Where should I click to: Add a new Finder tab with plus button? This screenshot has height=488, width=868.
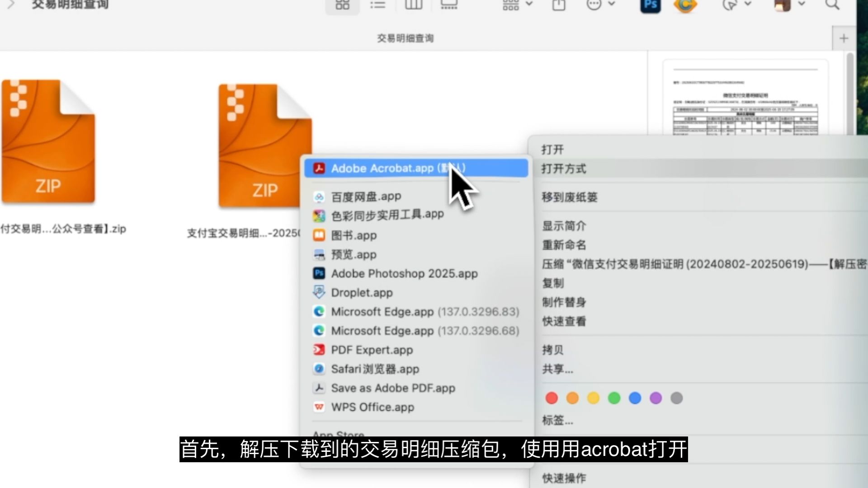click(x=844, y=38)
